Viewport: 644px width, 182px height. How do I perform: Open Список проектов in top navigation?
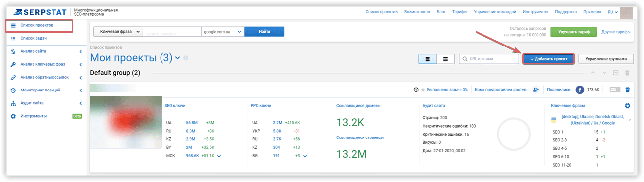coord(382,11)
